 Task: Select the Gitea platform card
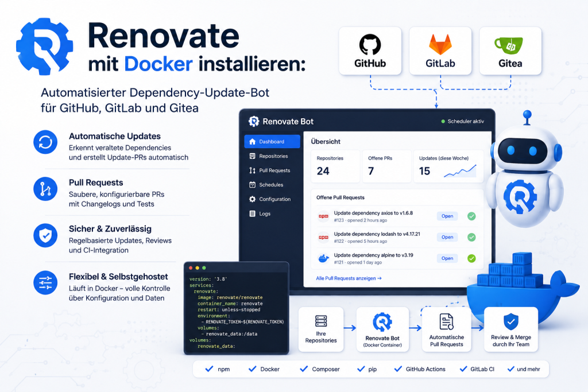510,51
